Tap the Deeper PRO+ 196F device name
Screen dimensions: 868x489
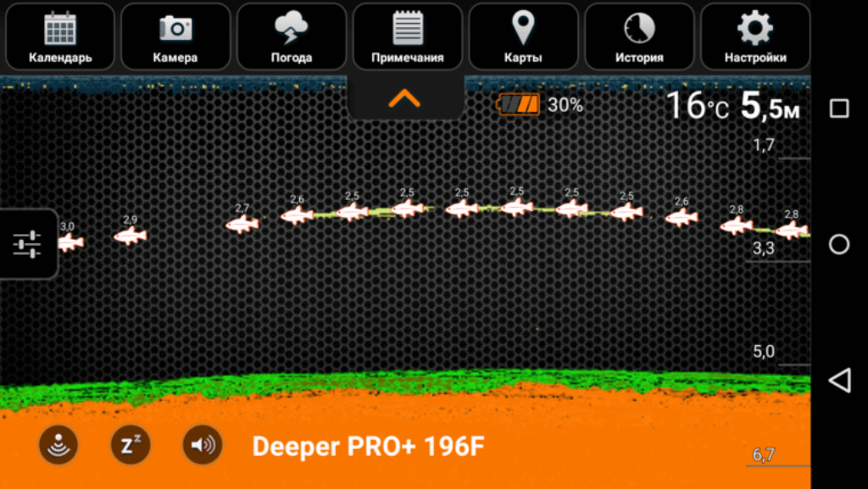[x=369, y=447]
